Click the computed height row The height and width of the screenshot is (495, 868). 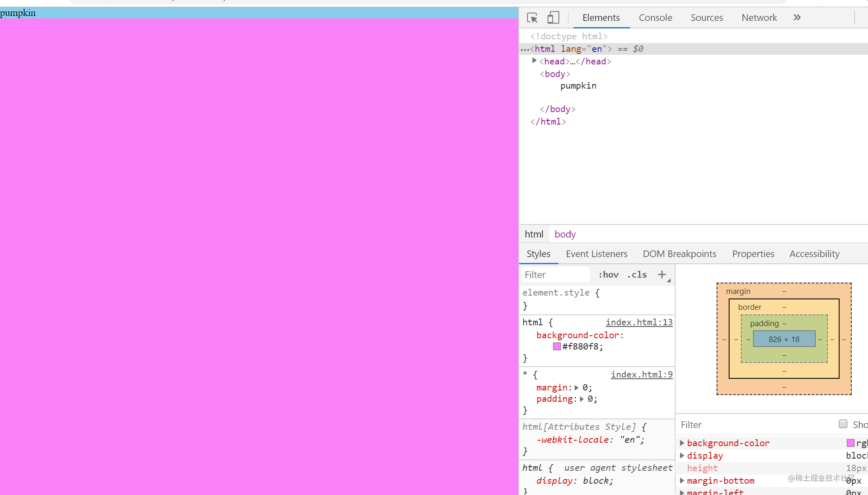click(x=772, y=468)
